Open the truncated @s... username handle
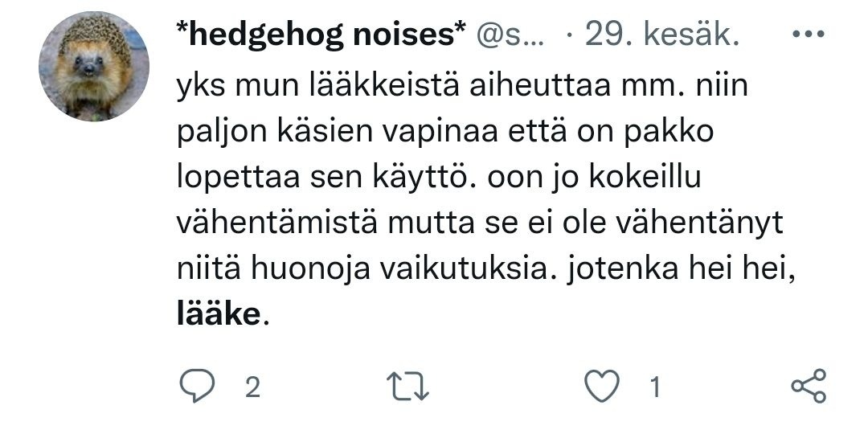The height and width of the screenshot is (430, 868). (510, 35)
